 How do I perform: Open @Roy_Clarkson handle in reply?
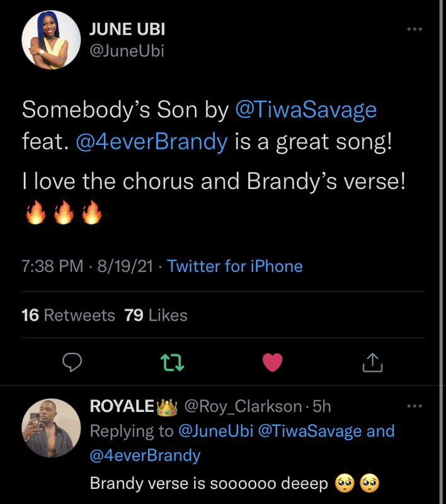243,406
